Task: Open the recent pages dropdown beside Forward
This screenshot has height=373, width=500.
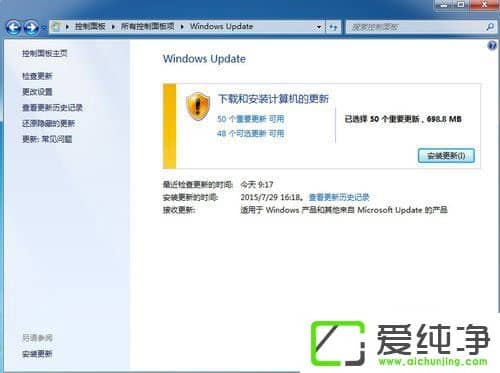Action: [x=43, y=28]
